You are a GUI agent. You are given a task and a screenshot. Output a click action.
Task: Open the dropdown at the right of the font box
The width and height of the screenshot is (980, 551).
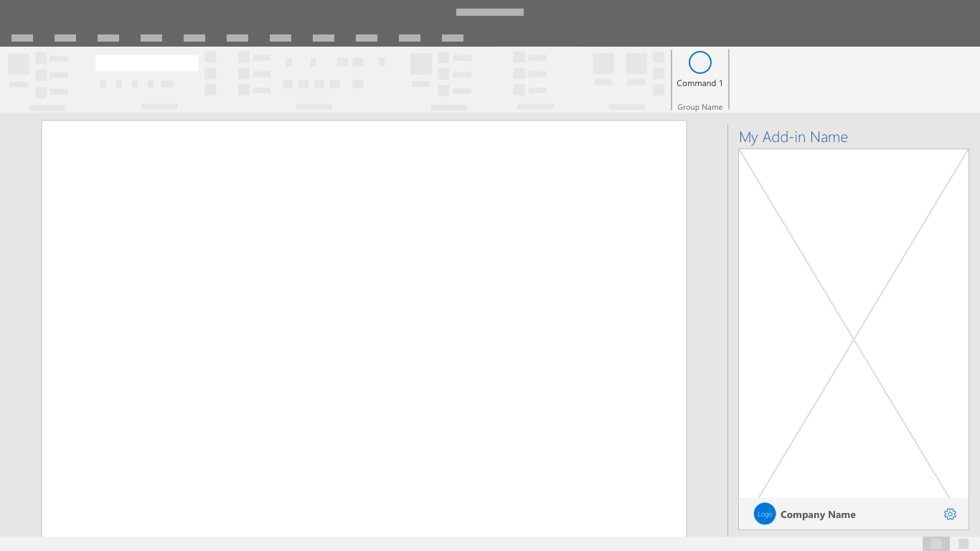pyautogui.click(x=210, y=57)
